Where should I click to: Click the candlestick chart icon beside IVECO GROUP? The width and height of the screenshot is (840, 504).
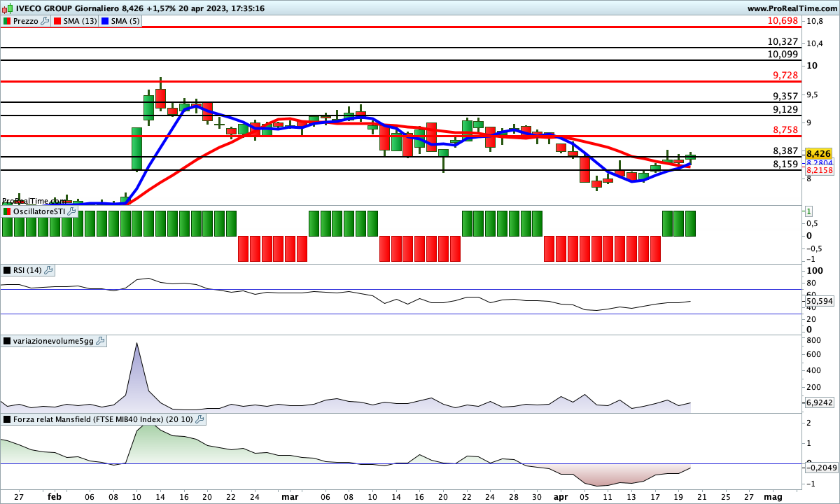[6, 8]
